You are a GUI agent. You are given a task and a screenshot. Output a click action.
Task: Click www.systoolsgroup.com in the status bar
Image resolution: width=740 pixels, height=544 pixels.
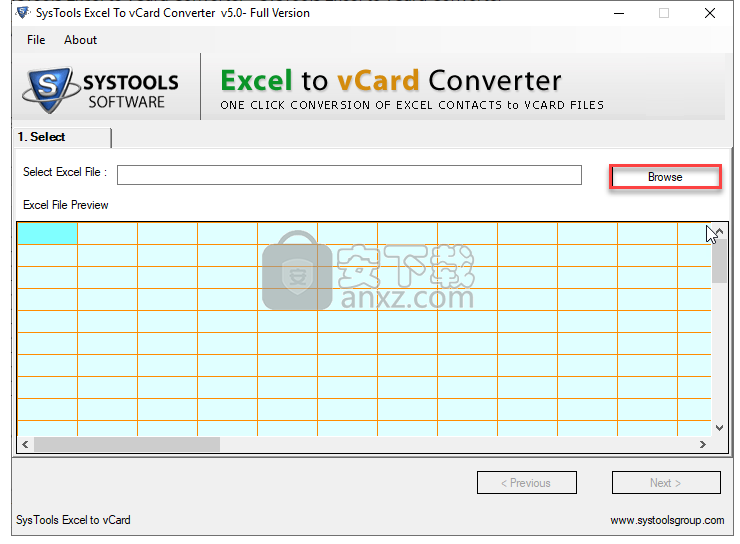(667, 520)
